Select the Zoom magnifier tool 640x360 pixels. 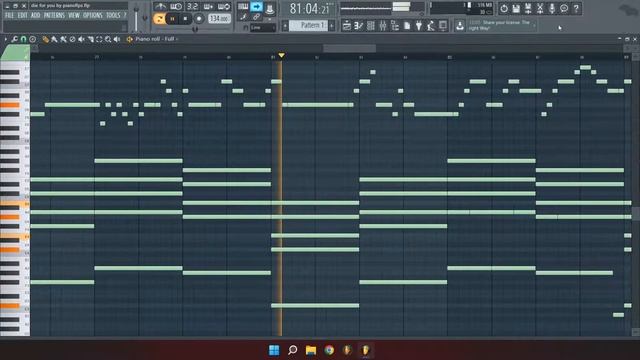click(x=108, y=39)
